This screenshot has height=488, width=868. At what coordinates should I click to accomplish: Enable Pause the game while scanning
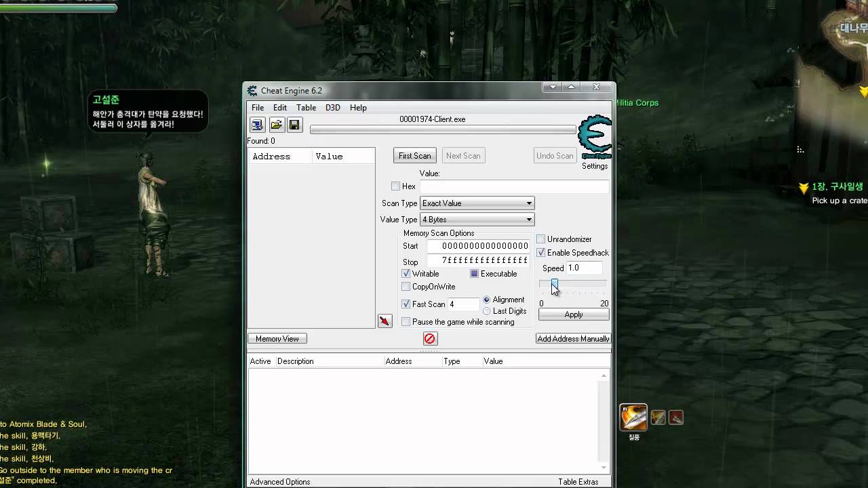tap(406, 322)
